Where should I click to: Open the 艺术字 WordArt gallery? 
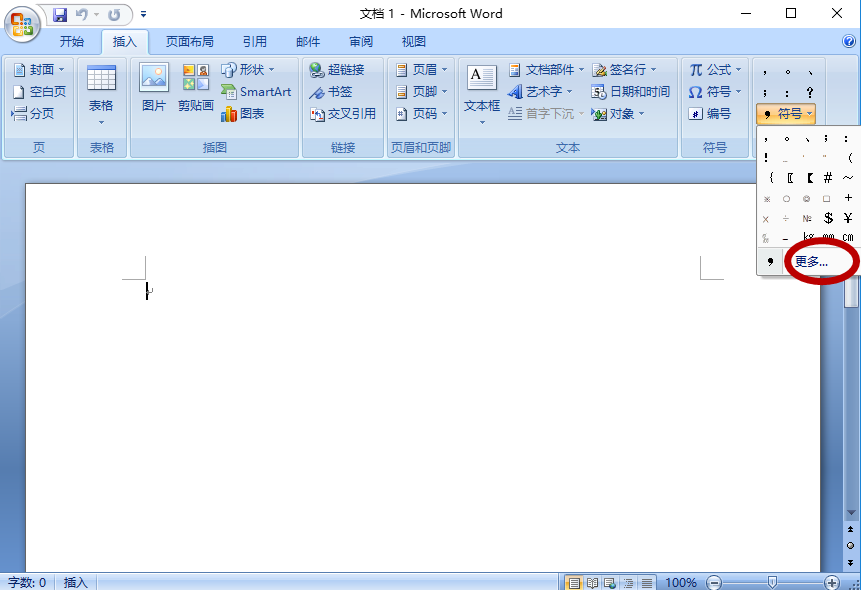point(540,92)
